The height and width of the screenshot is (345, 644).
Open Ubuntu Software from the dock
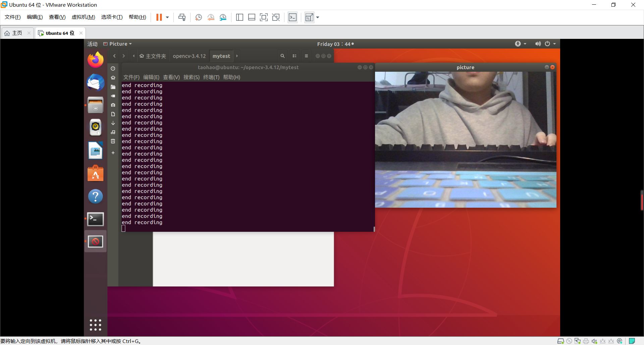(x=96, y=174)
